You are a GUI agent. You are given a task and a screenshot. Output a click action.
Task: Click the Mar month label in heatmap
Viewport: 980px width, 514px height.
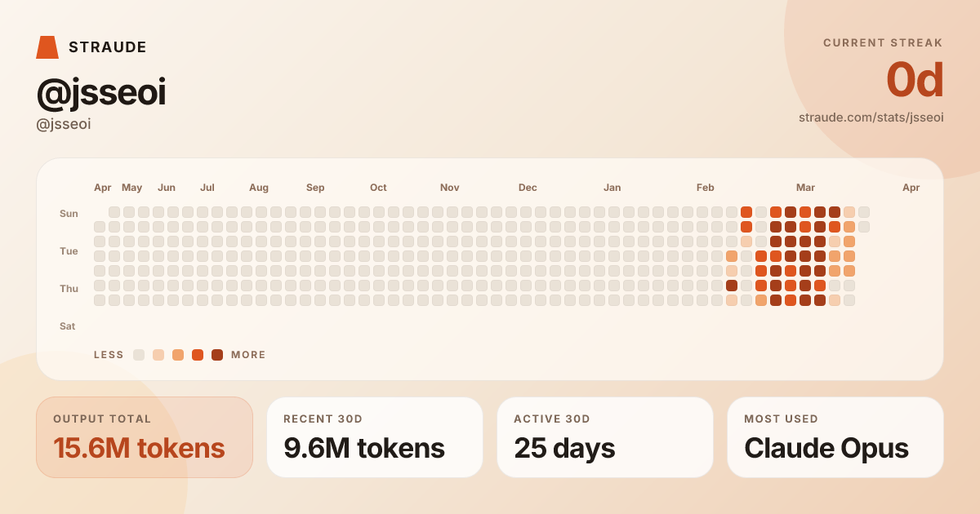tap(805, 188)
